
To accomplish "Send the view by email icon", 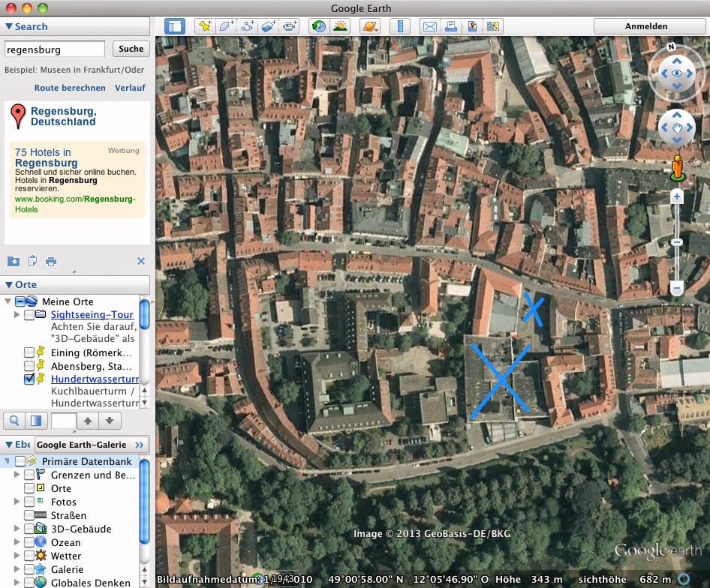I will 429,26.
